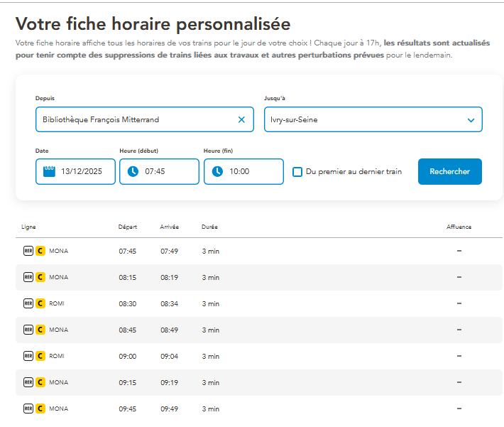The height and width of the screenshot is (427, 504).
Task: Click yellow C line badge on 07:45 row
Action: coord(40,251)
